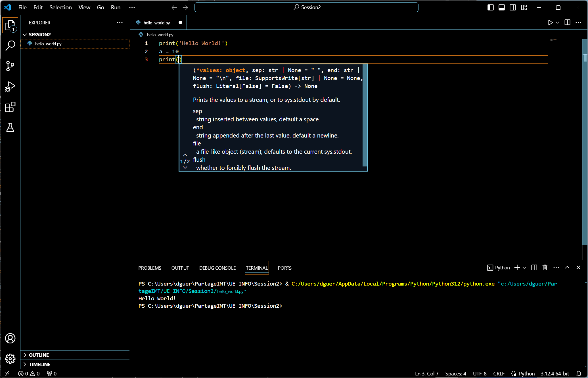Viewport: 588px width, 378px height.
Task: Expand the OUTLINE section
Action: 39,355
